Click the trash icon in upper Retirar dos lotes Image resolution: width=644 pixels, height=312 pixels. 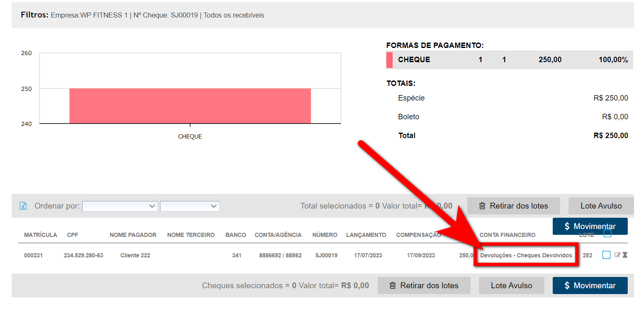(482, 206)
